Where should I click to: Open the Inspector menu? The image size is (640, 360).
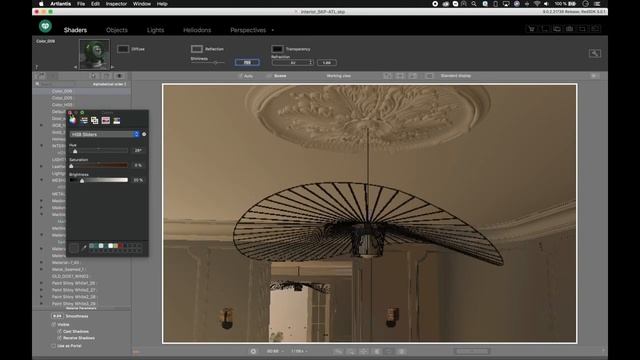116,4
